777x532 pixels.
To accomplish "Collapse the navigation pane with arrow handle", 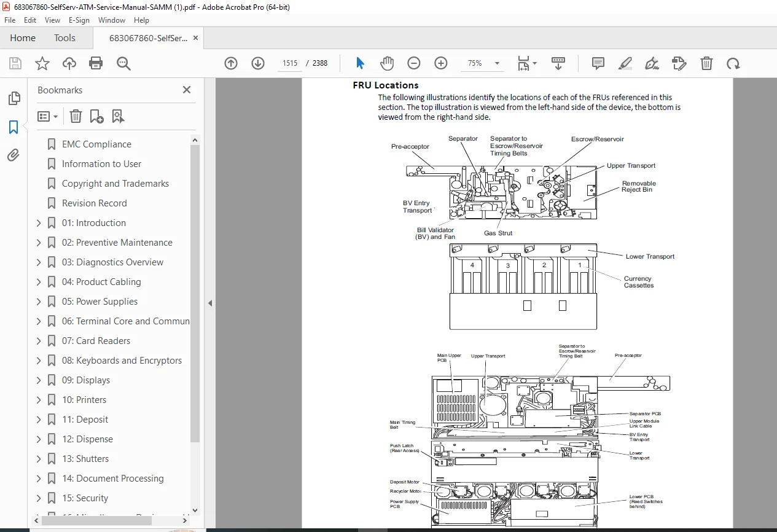I will 209,303.
